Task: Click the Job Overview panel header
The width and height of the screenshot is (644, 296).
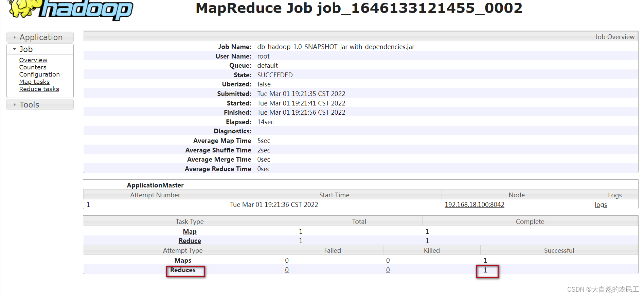Action: pyautogui.click(x=361, y=36)
